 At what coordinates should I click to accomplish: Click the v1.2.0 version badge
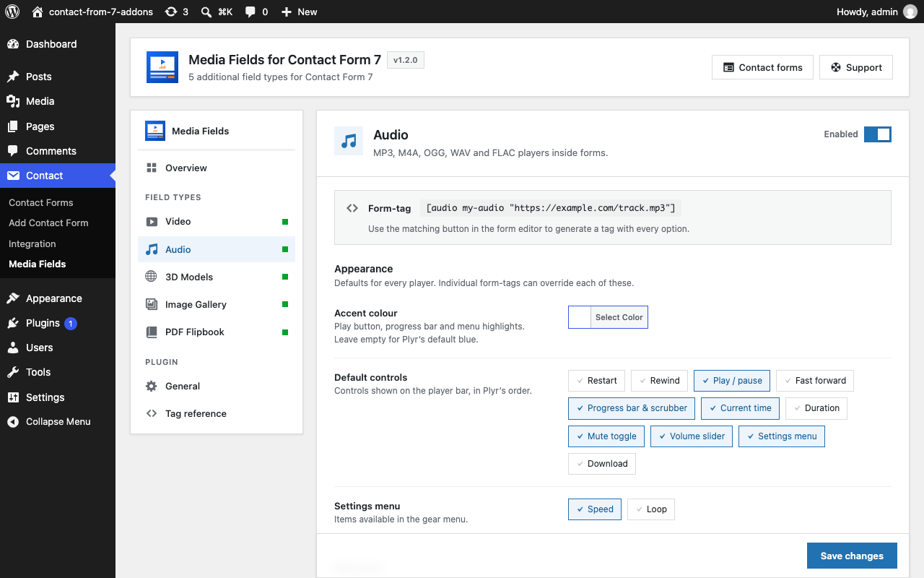[406, 60]
